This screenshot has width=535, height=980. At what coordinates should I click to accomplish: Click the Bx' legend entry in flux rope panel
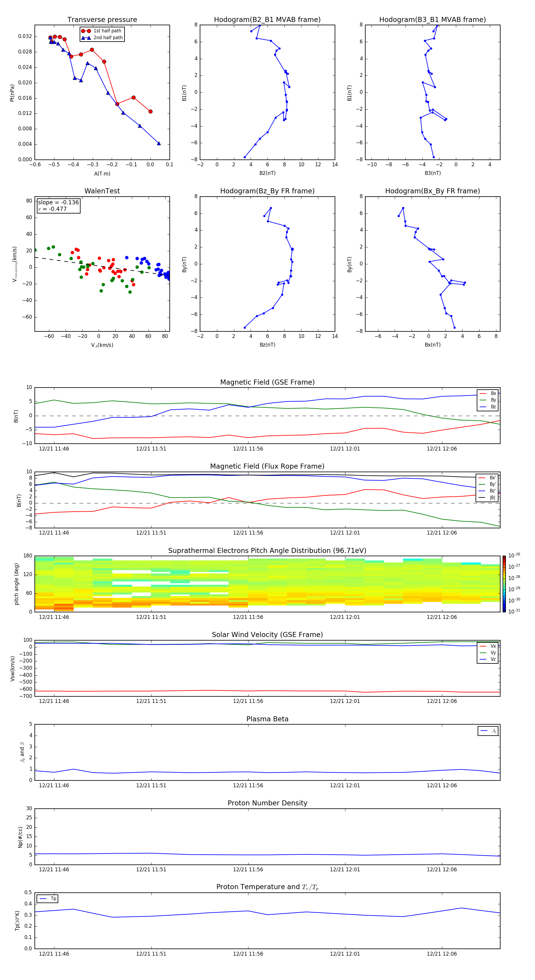point(487,478)
